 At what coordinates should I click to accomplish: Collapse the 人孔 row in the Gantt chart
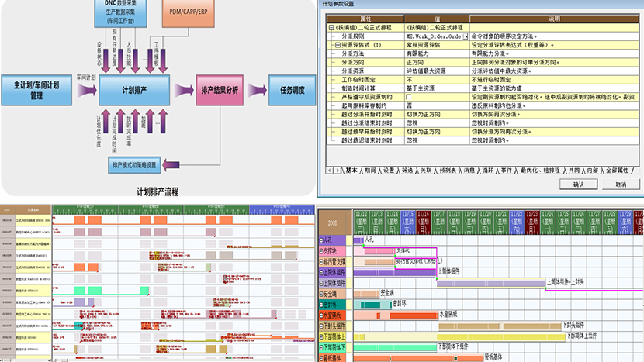(322, 240)
